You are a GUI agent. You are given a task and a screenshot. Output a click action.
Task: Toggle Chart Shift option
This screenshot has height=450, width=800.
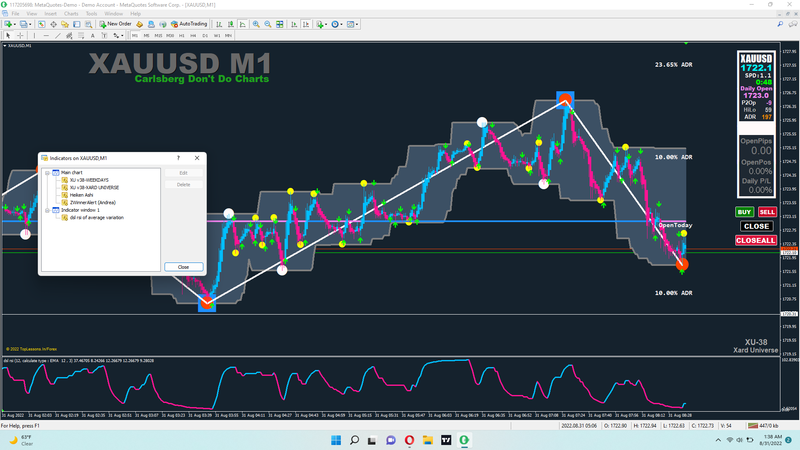[x=306, y=24]
